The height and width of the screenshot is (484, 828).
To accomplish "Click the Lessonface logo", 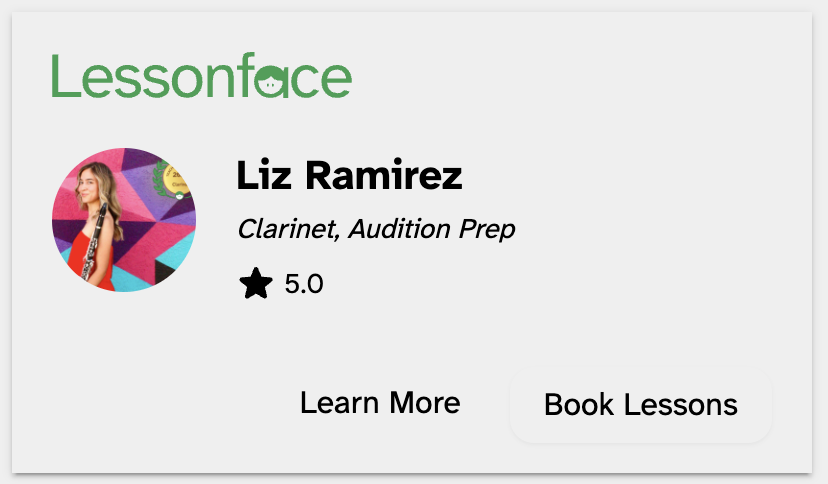I will [x=201, y=77].
